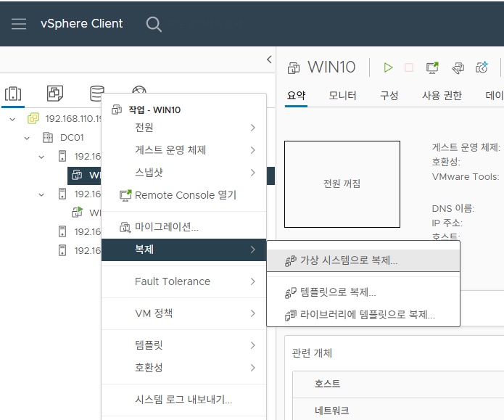Switch to the 요약 tab
The height and width of the screenshot is (420, 504).
296,96
